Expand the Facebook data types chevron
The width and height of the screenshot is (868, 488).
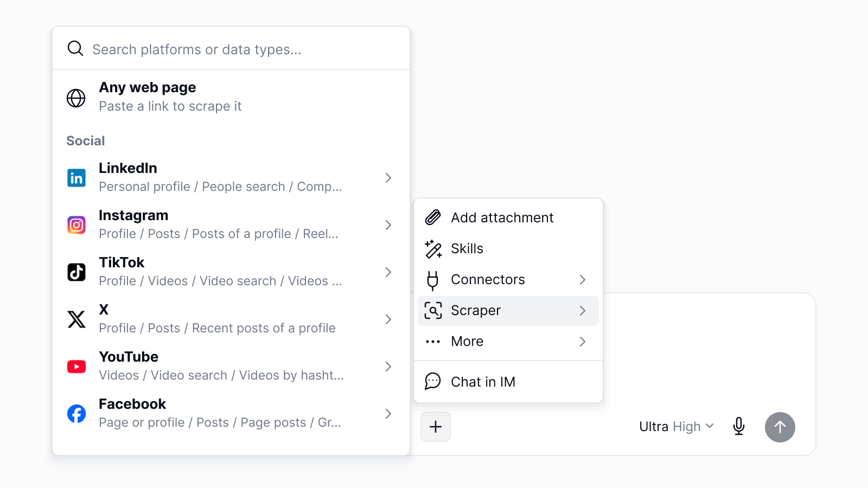click(x=388, y=414)
